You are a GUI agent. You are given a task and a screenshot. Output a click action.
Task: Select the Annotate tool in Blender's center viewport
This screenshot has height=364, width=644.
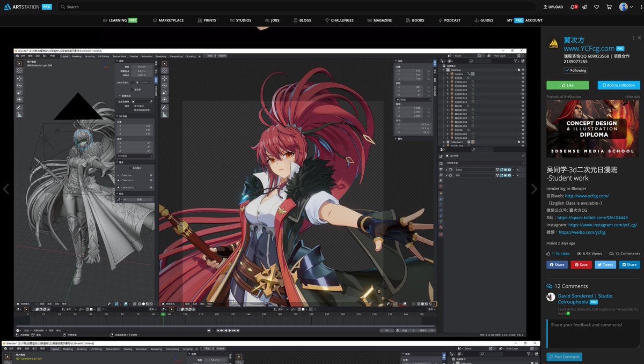165,107
